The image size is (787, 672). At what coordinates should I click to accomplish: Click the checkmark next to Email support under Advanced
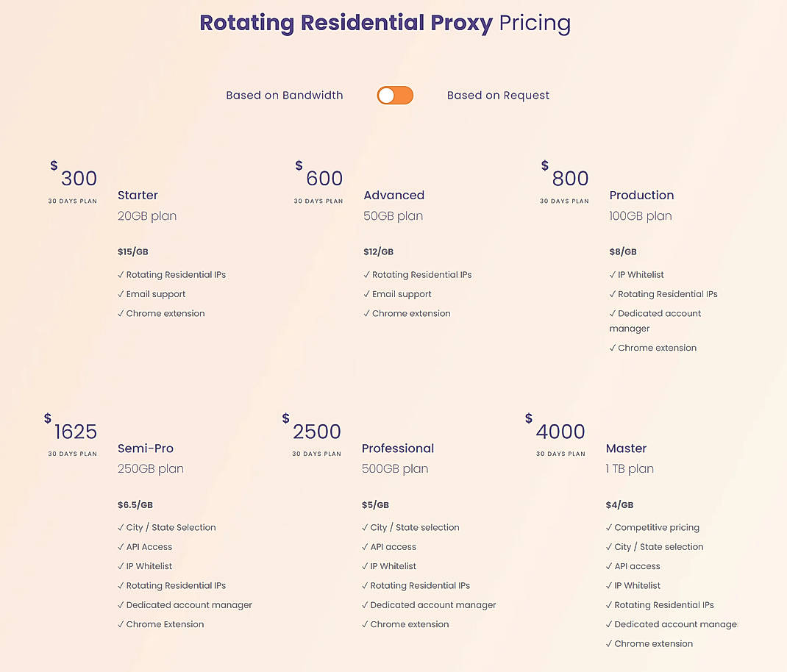[366, 293]
